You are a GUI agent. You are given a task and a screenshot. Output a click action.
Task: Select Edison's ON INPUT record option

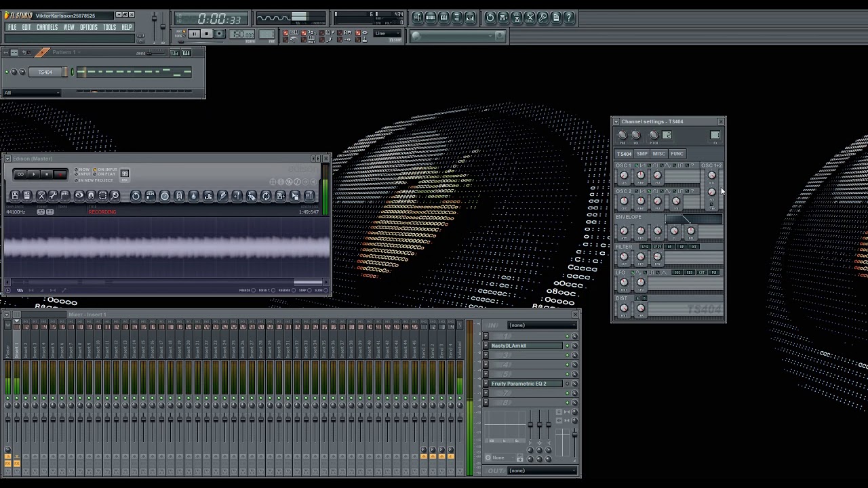(x=104, y=169)
